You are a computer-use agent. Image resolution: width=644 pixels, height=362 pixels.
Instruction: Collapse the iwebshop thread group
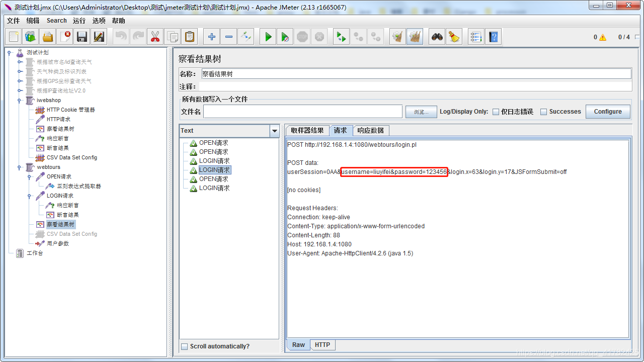tap(20, 100)
